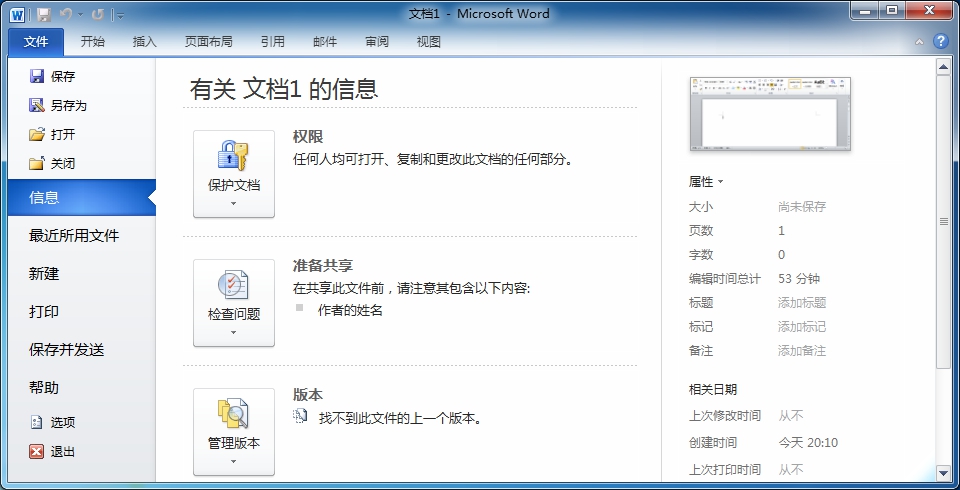The height and width of the screenshot is (490, 960).
Task: Click the 有关 文档1 的信息 title
Action: pyautogui.click(x=283, y=89)
